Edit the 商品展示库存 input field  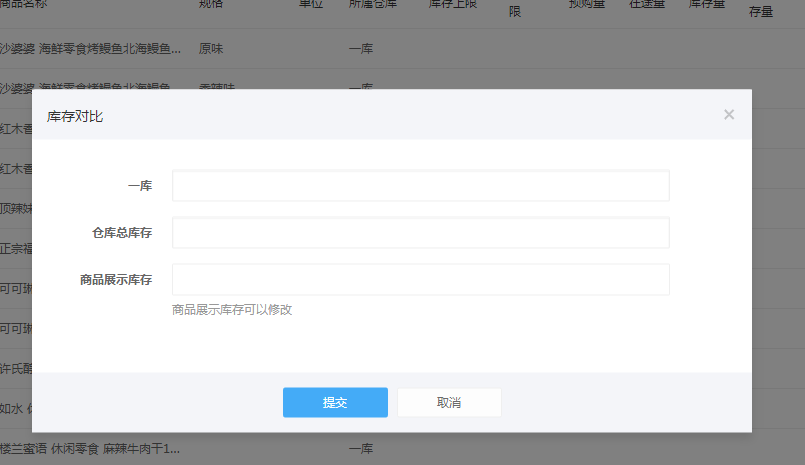coord(420,280)
